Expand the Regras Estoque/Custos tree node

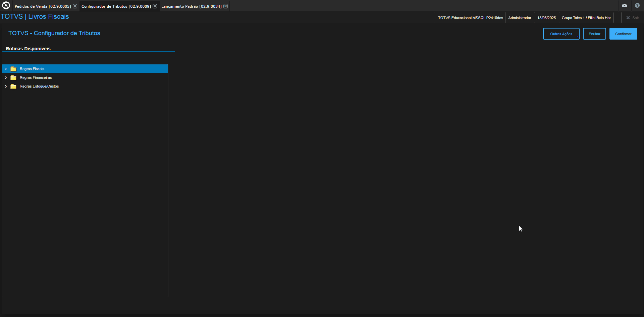[6, 86]
